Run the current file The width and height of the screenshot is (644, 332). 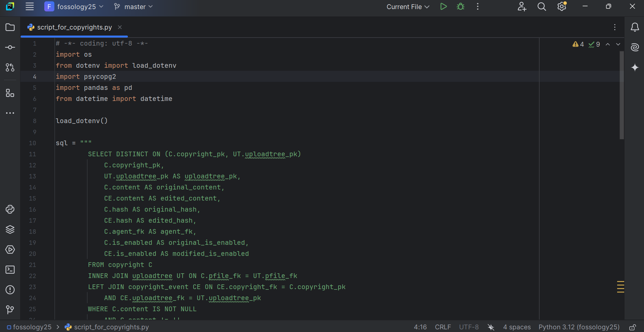443,7
